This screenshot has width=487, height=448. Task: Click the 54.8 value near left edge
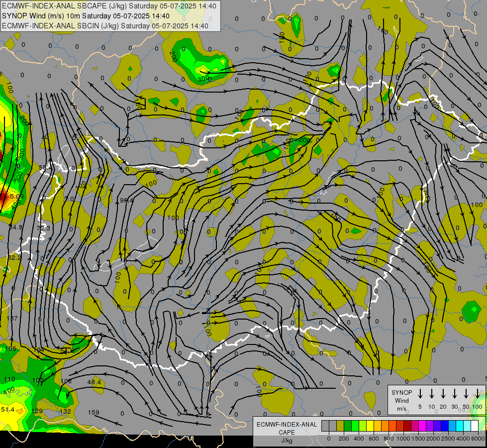pos(15,227)
